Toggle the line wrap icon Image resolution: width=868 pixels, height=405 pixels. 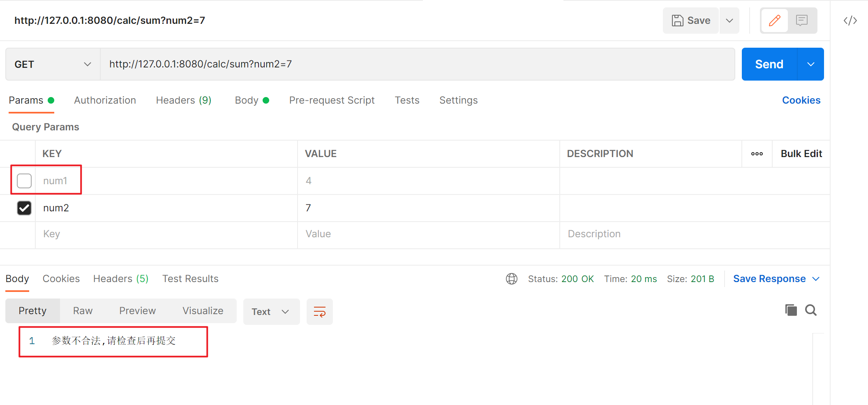pyautogui.click(x=319, y=312)
